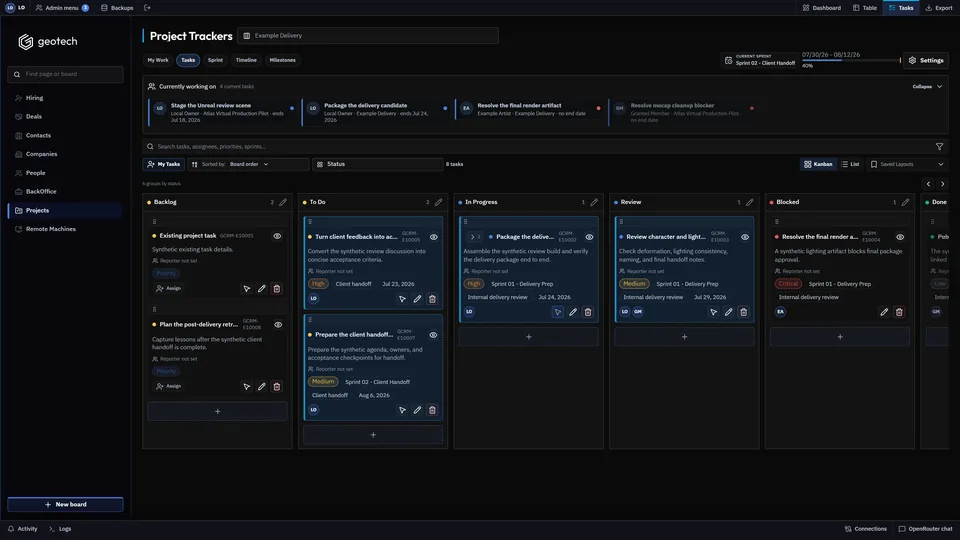Viewport: 960px width, 540px height.
Task: Edit the Turn client feedback card
Action: [x=418, y=299]
